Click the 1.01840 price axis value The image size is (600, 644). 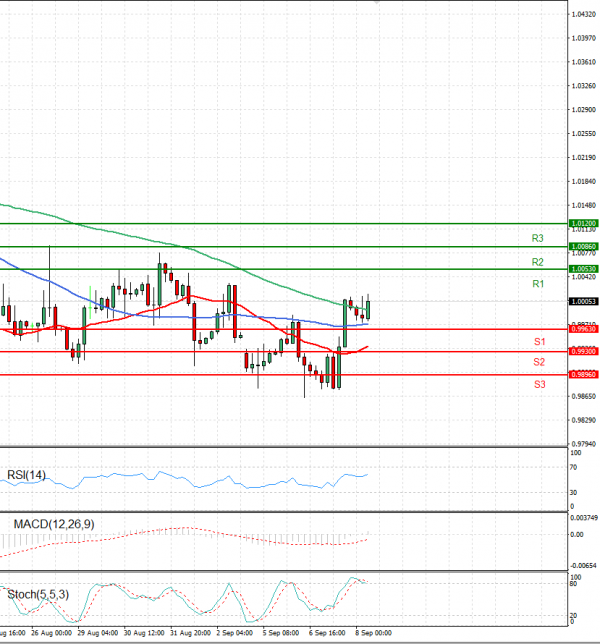pos(584,182)
